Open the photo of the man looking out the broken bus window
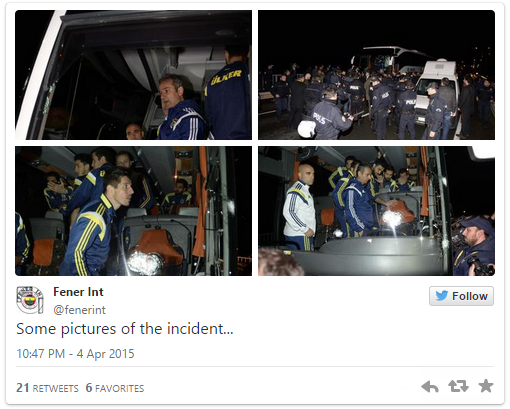Image resolution: width=510 pixels, height=409 pixels. (133, 75)
